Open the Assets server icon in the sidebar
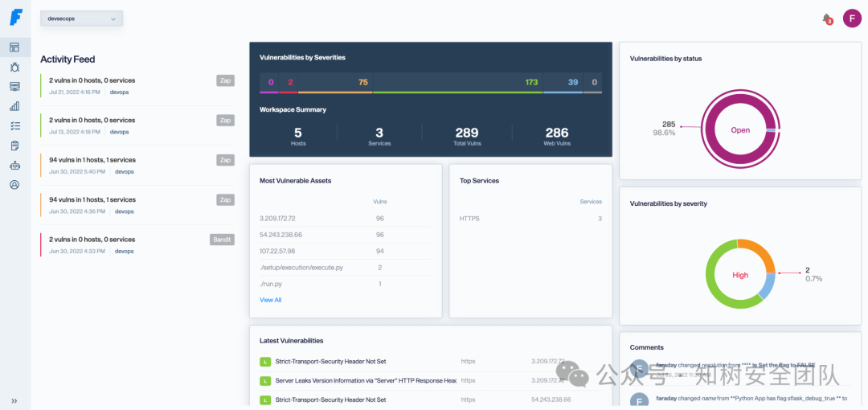The image size is (868, 410). click(15, 87)
